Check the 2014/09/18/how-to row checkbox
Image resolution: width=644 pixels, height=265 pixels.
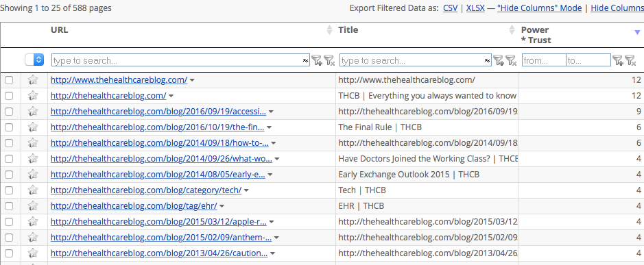pos(9,143)
